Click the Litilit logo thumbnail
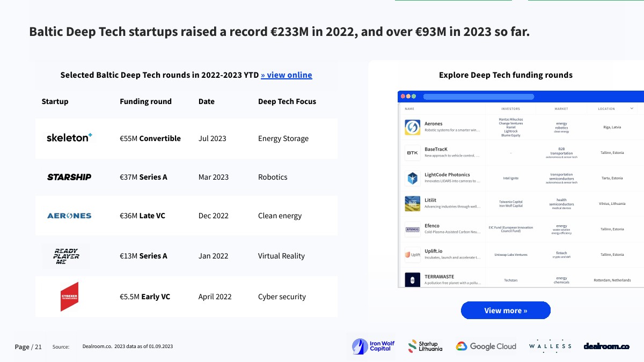Image resolution: width=644 pixels, height=362 pixels. pyautogui.click(x=412, y=204)
